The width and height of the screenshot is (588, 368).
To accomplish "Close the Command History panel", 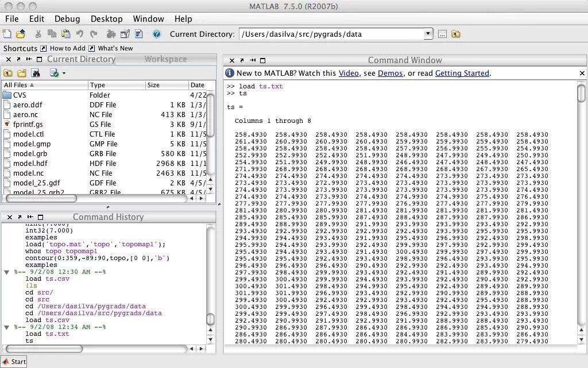I will click(10, 217).
